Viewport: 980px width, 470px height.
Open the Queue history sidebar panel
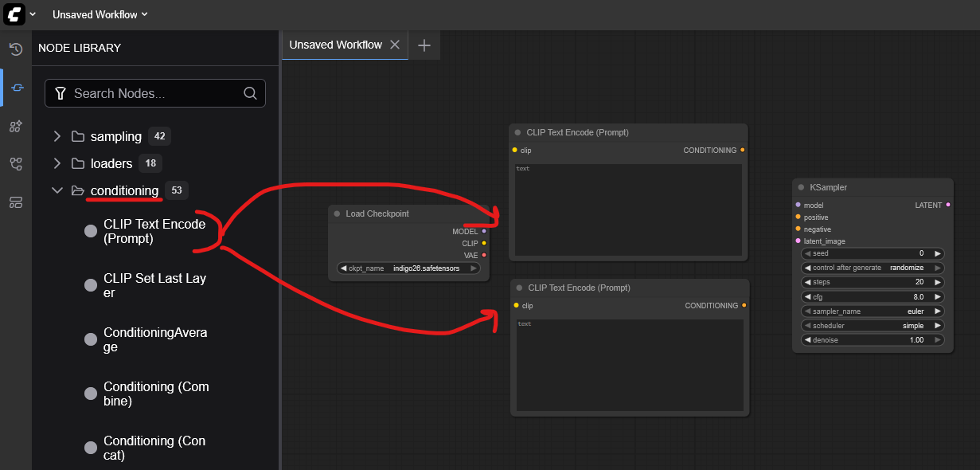click(15, 49)
